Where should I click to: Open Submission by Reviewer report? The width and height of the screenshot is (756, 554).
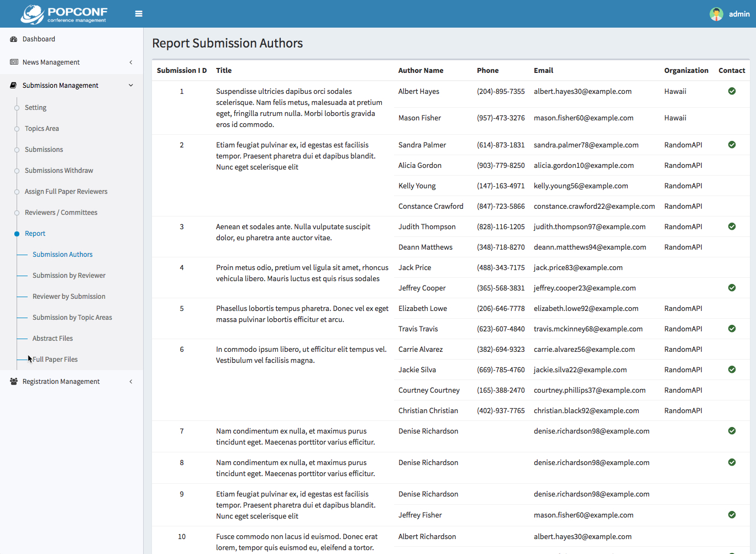click(x=69, y=276)
